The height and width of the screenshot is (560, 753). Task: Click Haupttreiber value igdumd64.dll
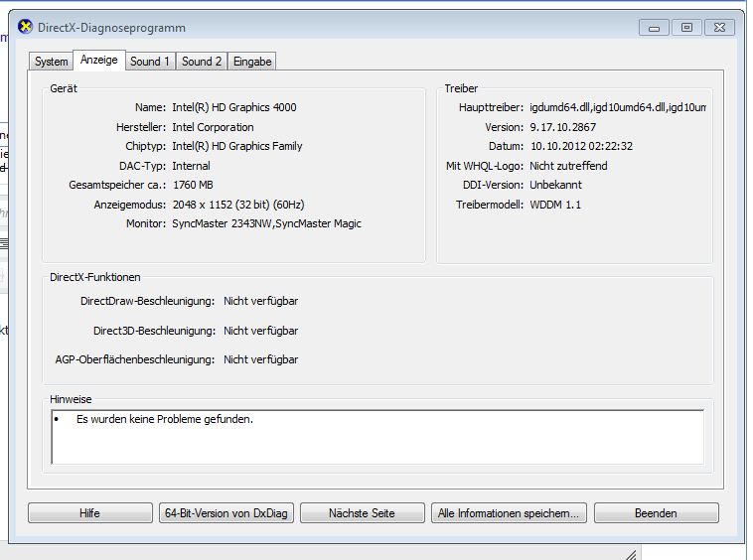point(618,107)
